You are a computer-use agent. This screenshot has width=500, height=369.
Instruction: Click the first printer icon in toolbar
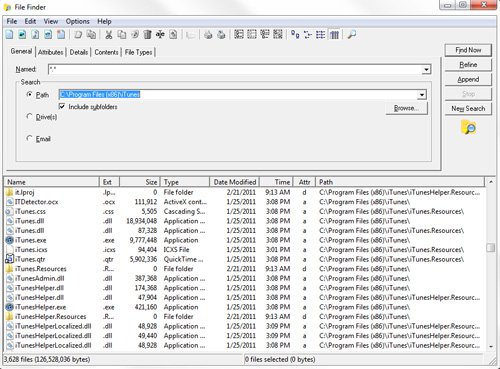point(208,34)
